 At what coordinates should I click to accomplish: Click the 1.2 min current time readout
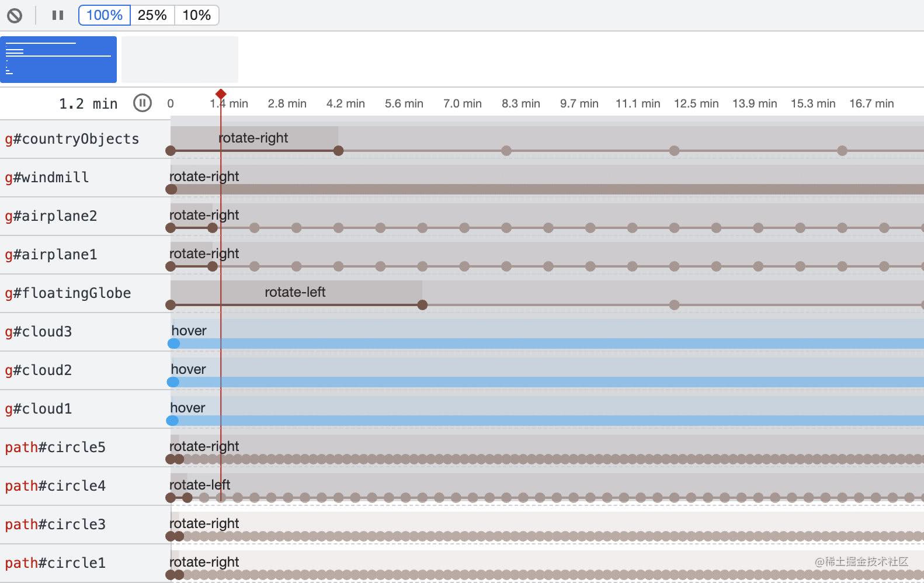[88, 104]
